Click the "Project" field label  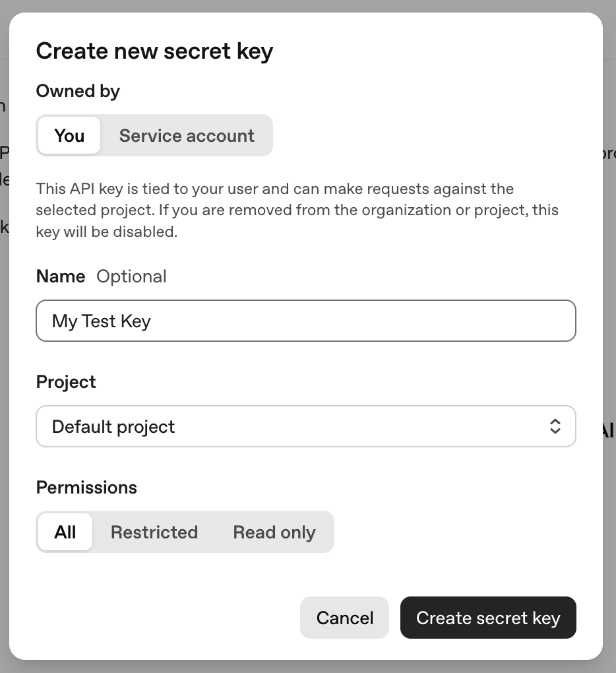coord(66,382)
